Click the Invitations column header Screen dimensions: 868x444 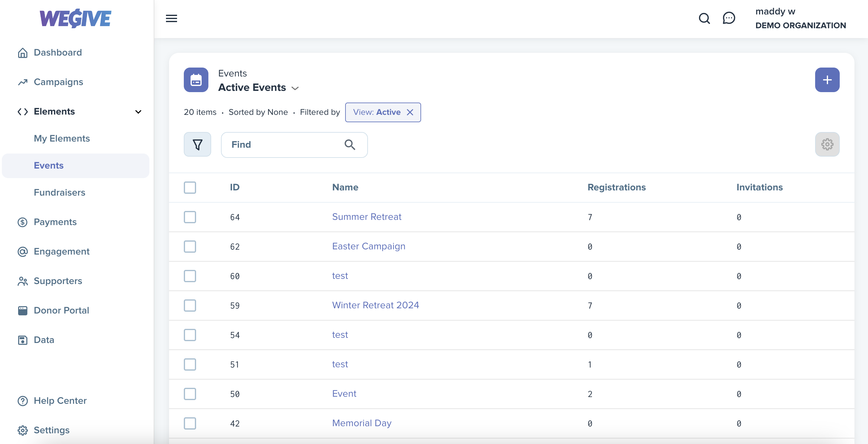point(759,188)
